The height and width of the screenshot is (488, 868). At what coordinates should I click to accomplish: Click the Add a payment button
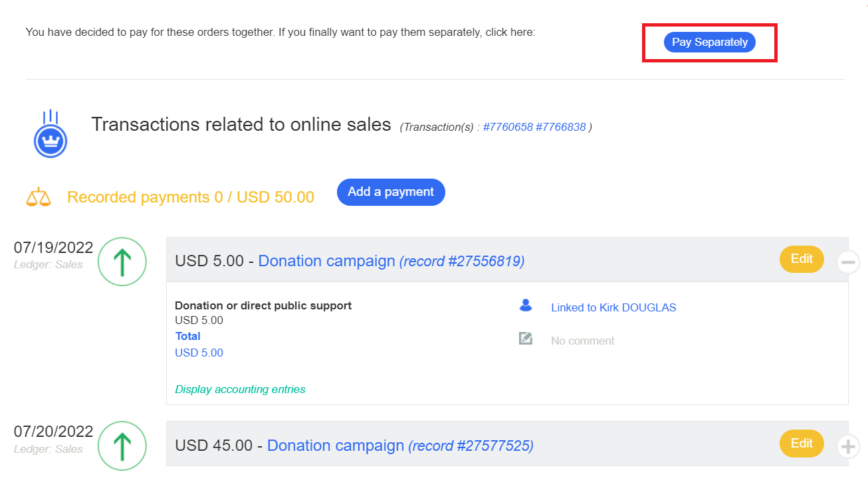tap(391, 192)
